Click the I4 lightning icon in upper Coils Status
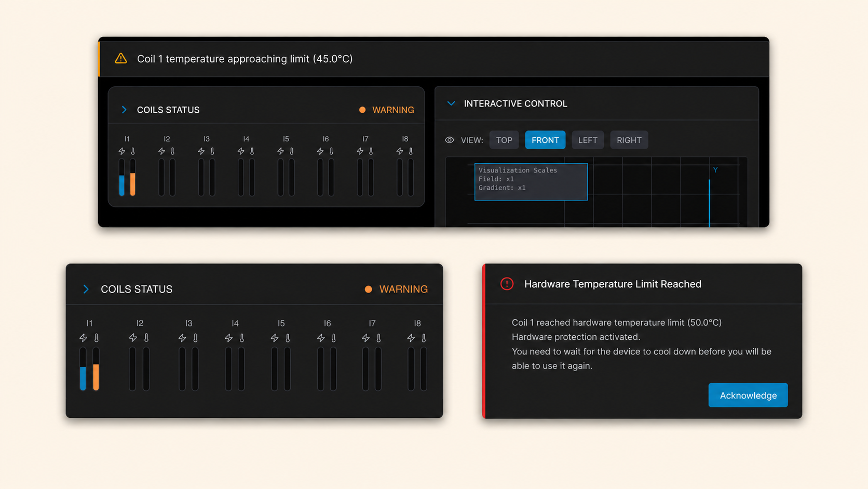The height and width of the screenshot is (489, 868). pyautogui.click(x=241, y=151)
